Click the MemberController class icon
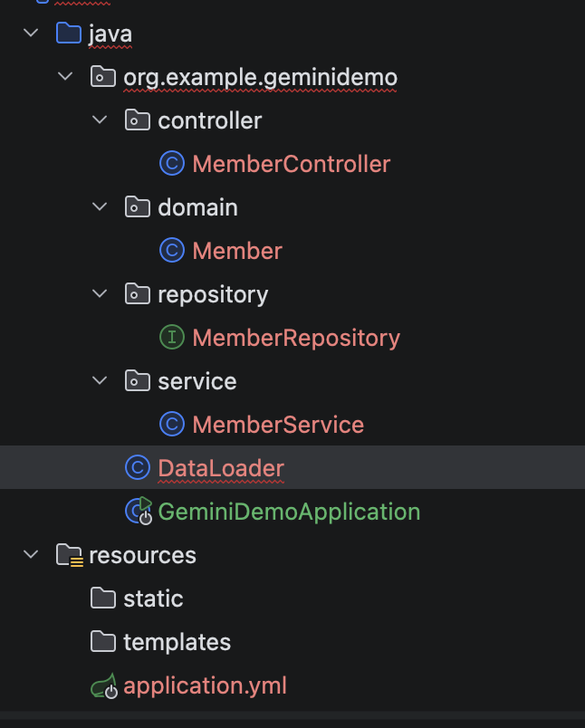 171,164
